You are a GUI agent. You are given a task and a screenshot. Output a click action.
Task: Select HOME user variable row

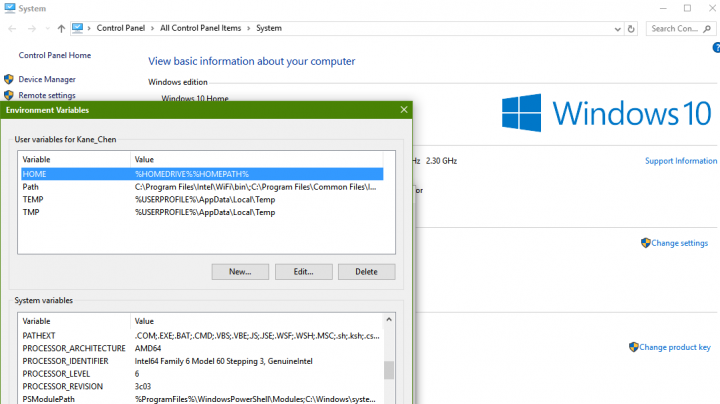202,174
